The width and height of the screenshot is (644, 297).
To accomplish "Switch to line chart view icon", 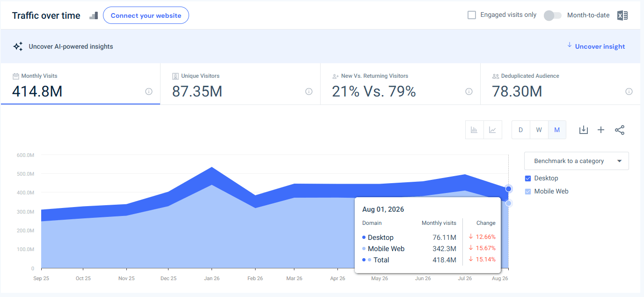I will click(492, 130).
